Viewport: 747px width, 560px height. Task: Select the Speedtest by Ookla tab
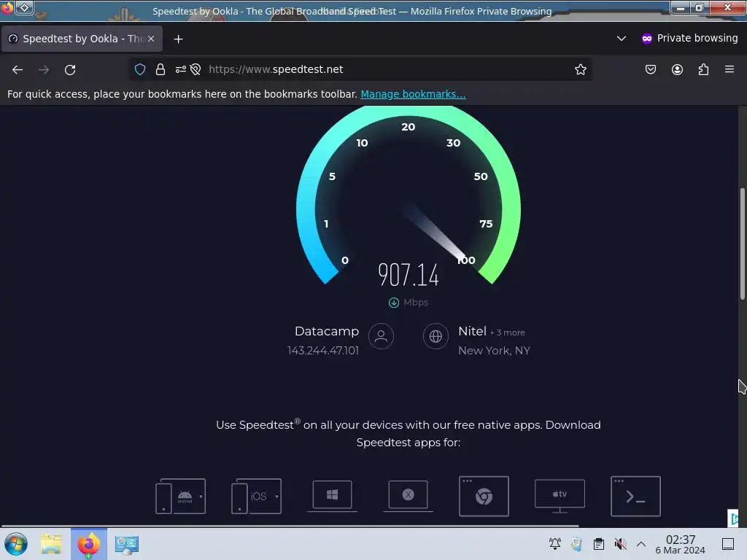[82, 39]
